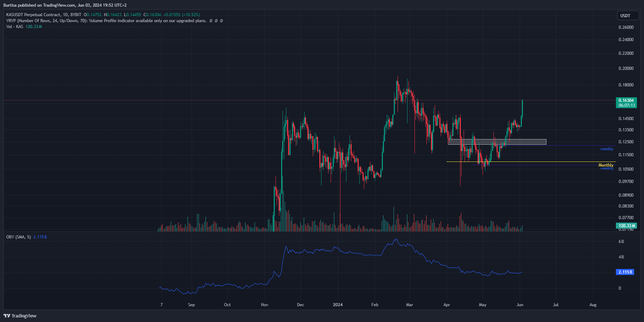This screenshot has height=322, width=644.
Task: Click the 0.07700 price axis label
Action: (626, 218)
